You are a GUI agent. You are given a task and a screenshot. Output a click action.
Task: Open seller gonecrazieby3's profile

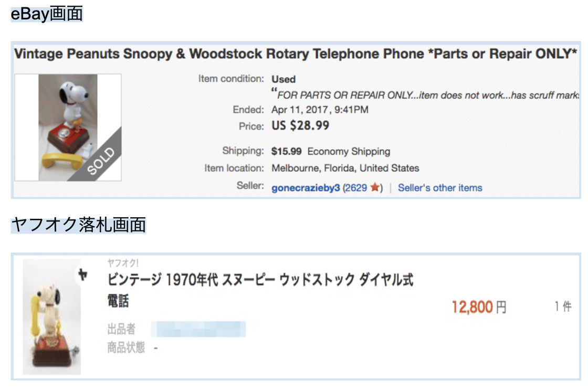(x=306, y=188)
